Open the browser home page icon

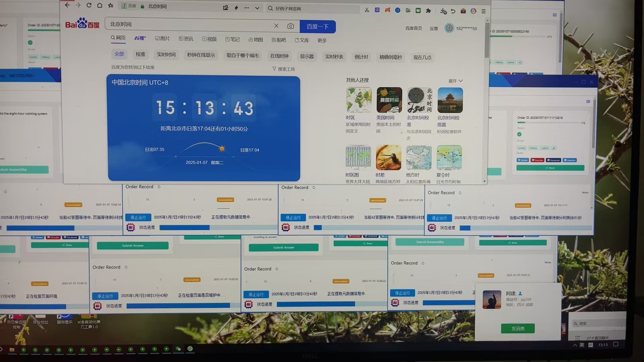point(100,5)
